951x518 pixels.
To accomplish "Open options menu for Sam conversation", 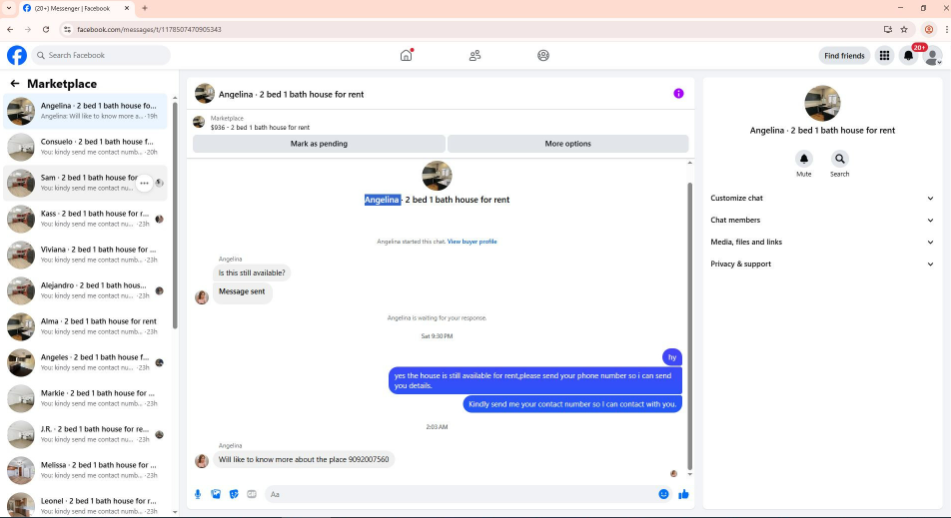I will (144, 183).
